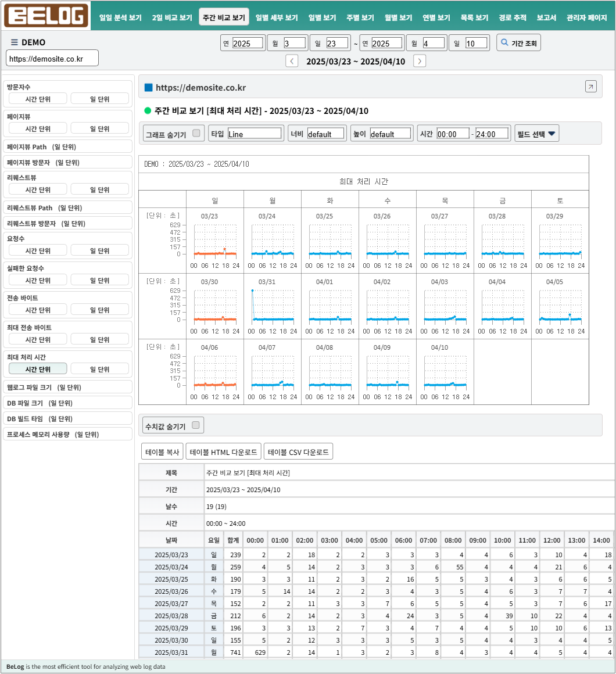Open 월별 보기 tab
The height and width of the screenshot is (674, 616).
[398, 17]
